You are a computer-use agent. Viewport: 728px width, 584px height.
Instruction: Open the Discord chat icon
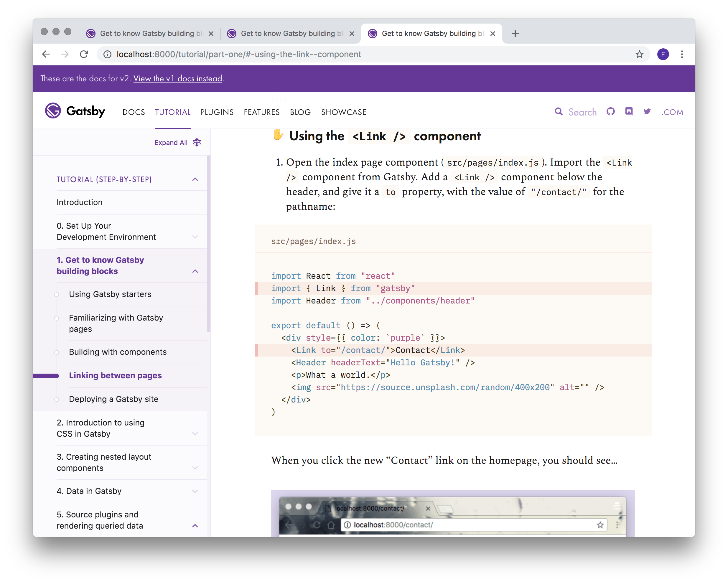pos(629,111)
